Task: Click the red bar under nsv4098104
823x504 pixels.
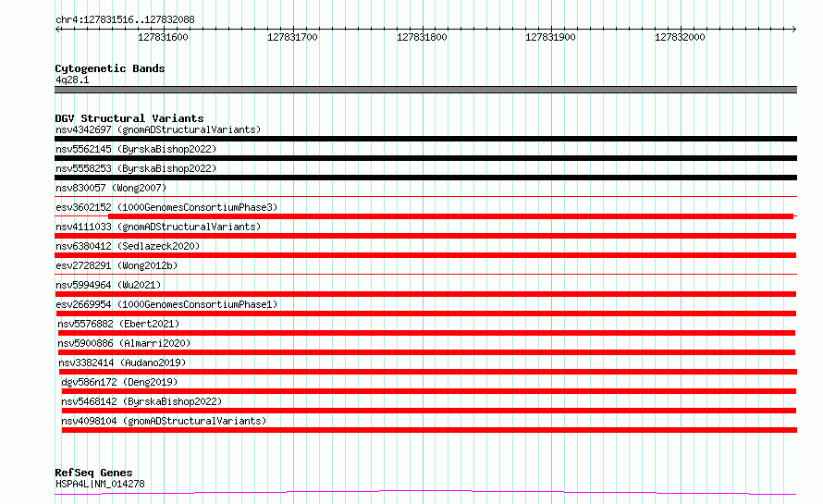Action: point(429,430)
